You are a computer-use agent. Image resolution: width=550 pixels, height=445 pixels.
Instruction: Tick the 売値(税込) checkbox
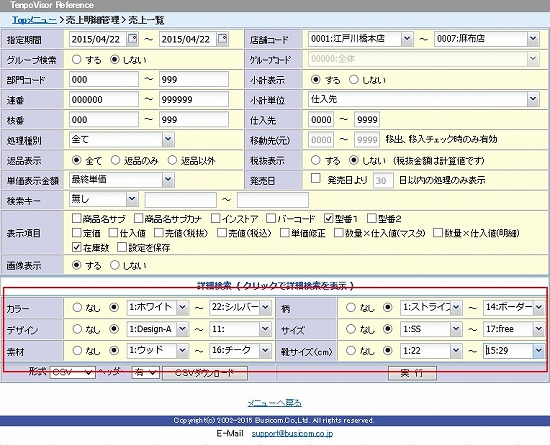[222, 232]
